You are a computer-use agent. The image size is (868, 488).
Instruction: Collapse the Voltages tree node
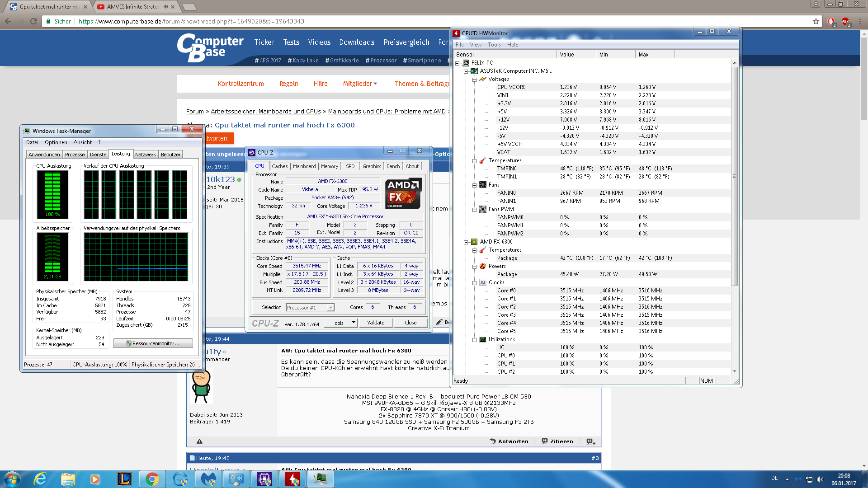click(x=474, y=79)
